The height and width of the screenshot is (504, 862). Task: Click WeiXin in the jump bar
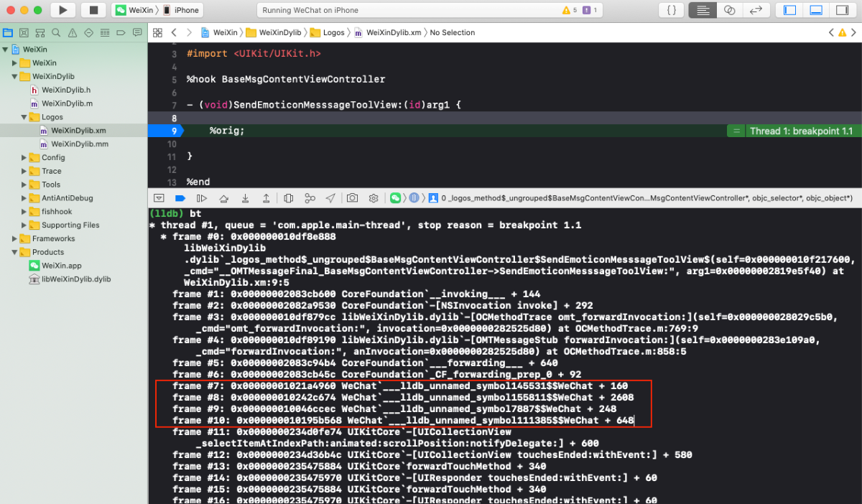click(x=219, y=33)
